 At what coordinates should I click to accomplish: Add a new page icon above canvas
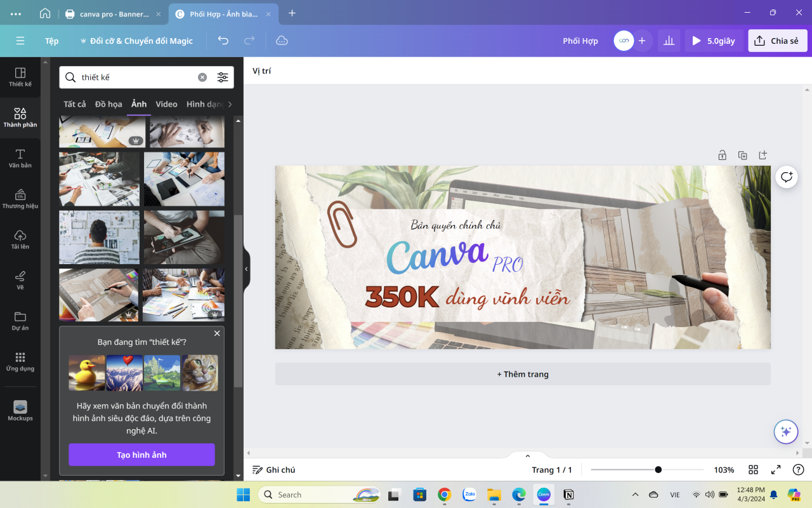point(763,155)
